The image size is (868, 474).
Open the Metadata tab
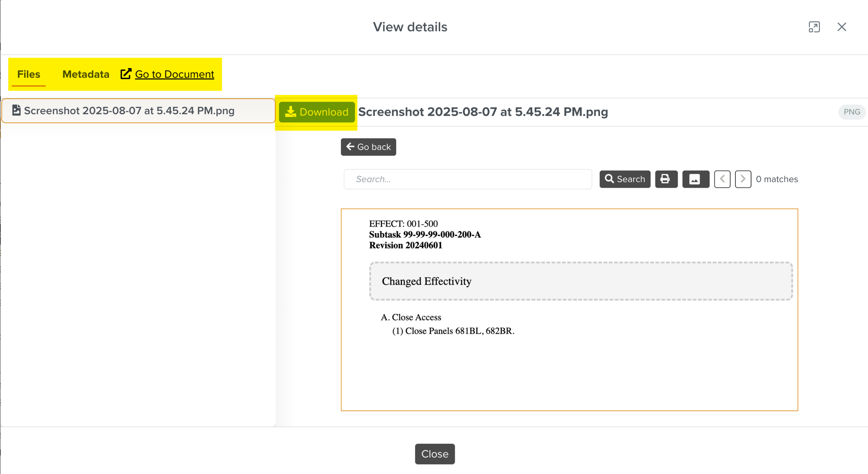coord(85,74)
